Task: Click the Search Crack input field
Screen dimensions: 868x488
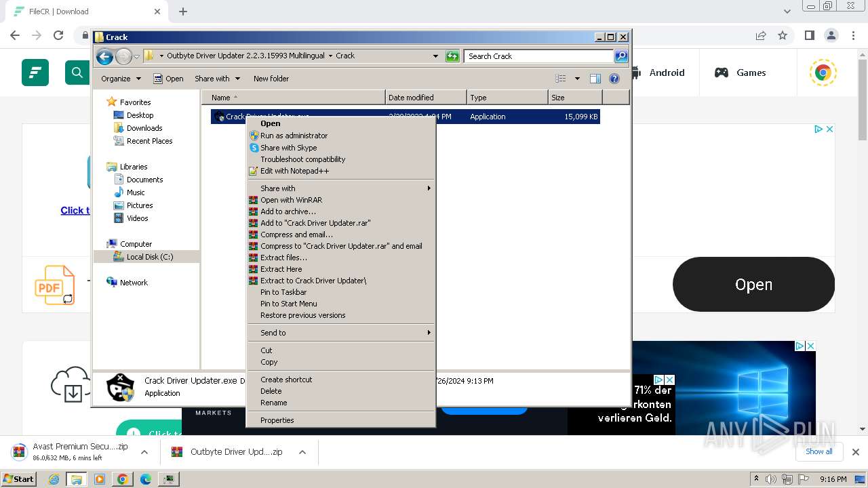Action: (x=539, y=56)
